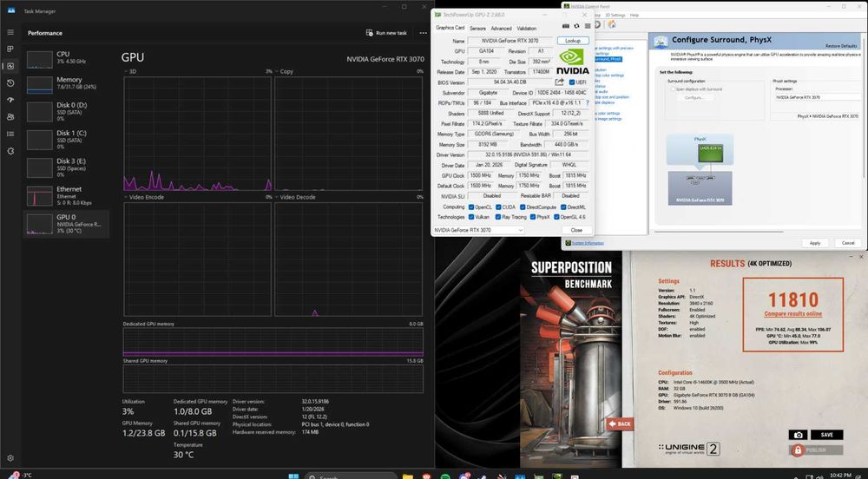The image size is (868, 479).
Task: Switch to Sensors tab in GPU-Z
Action: click(477, 29)
